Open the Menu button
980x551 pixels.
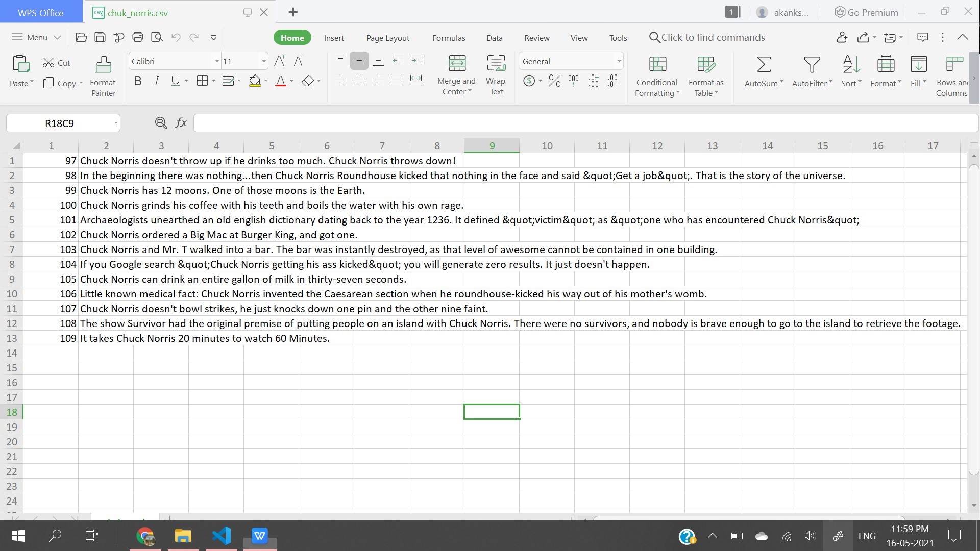pyautogui.click(x=36, y=37)
